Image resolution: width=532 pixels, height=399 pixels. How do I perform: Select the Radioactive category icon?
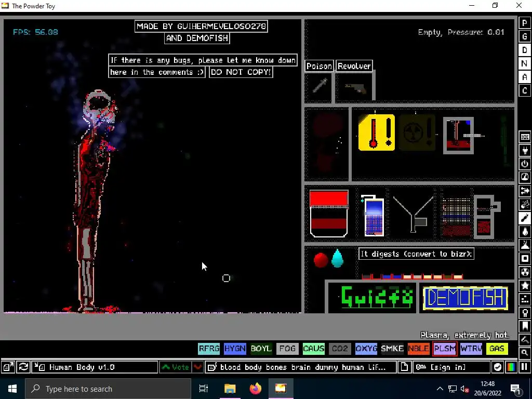point(525,272)
